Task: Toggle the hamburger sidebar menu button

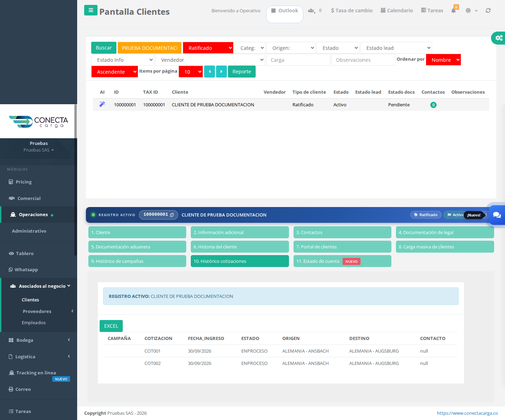Action: click(x=91, y=10)
